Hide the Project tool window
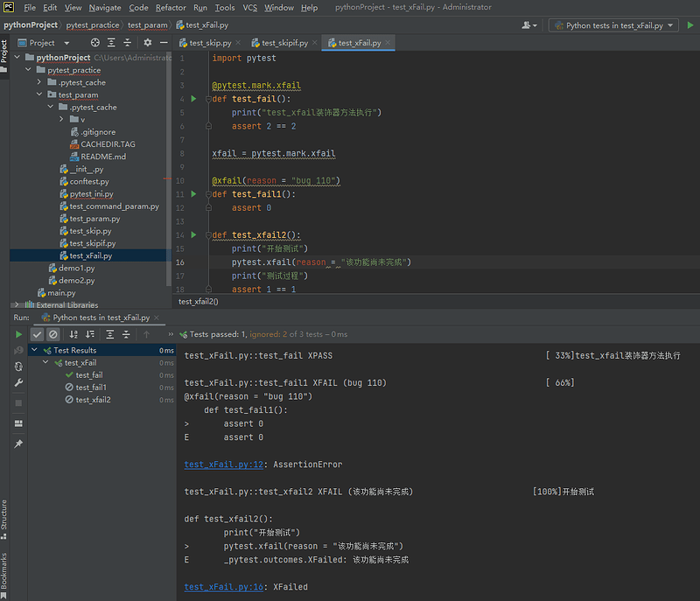 point(164,43)
